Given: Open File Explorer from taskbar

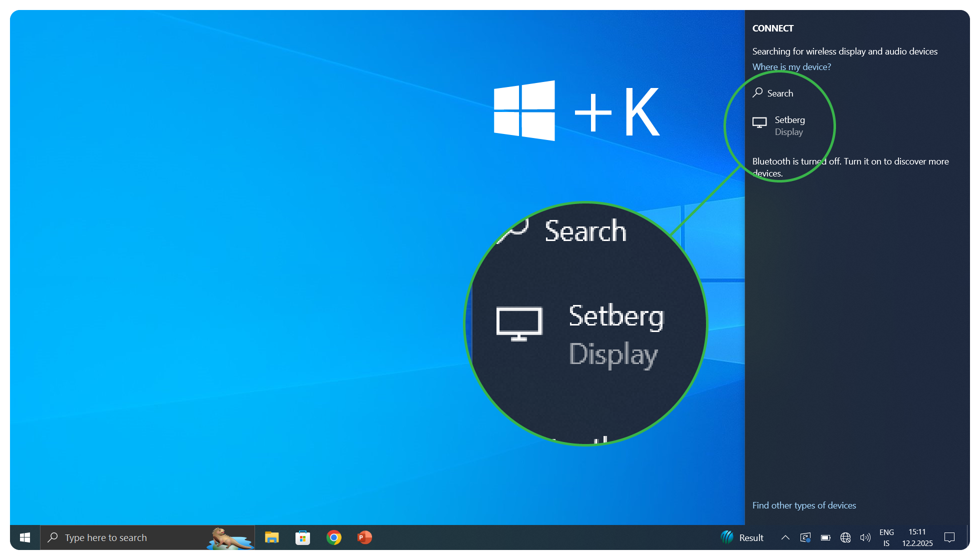Looking at the screenshot, I should pyautogui.click(x=271, y=537).
